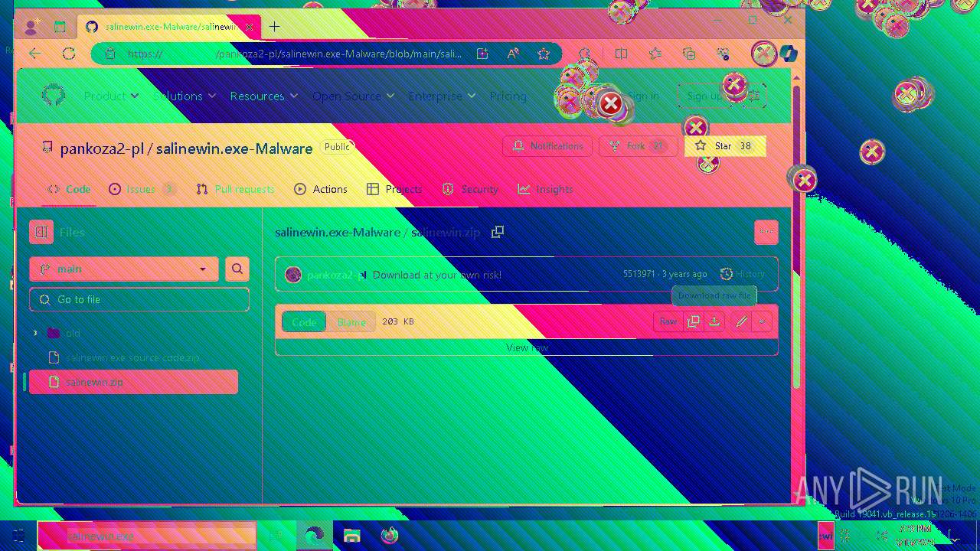Click the search files magnifier button
Viewport: 980px width, 551px height.
tap(237, 269)
